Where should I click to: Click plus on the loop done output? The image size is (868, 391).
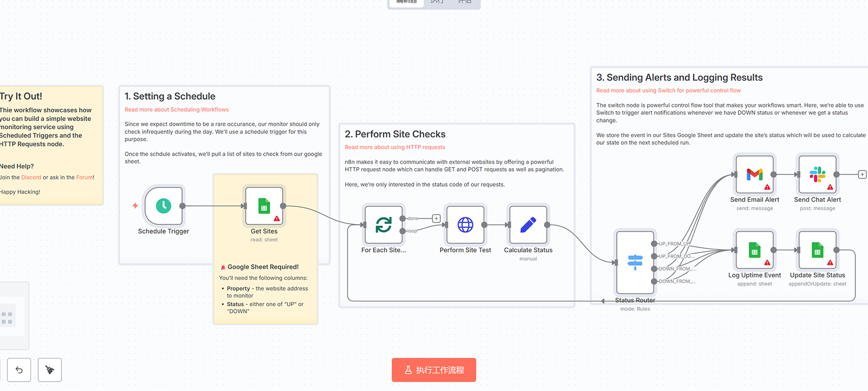436,218
